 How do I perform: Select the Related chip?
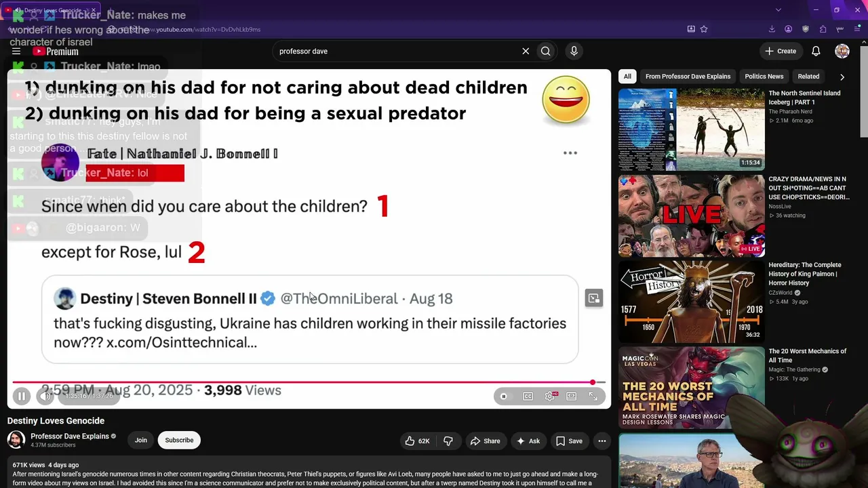[808, 77]
